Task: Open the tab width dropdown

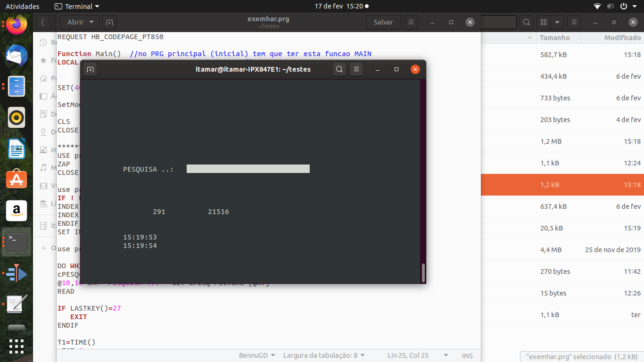Action: (324, 355)
